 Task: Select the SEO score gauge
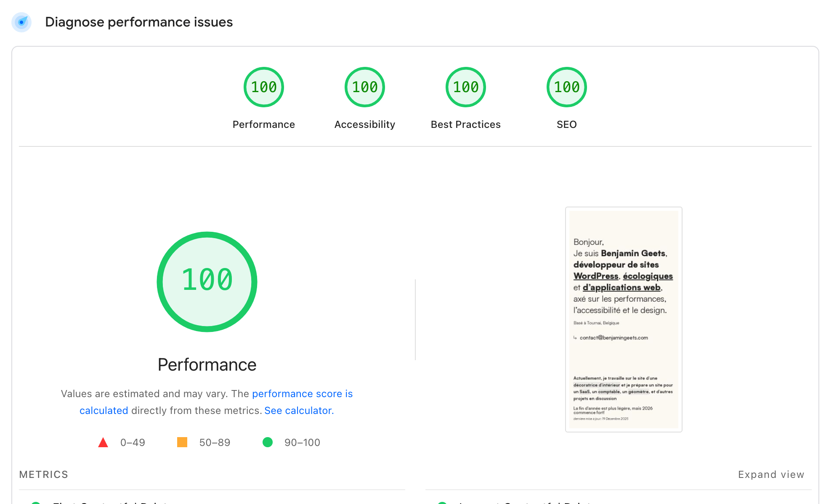(x=566, y=87)
